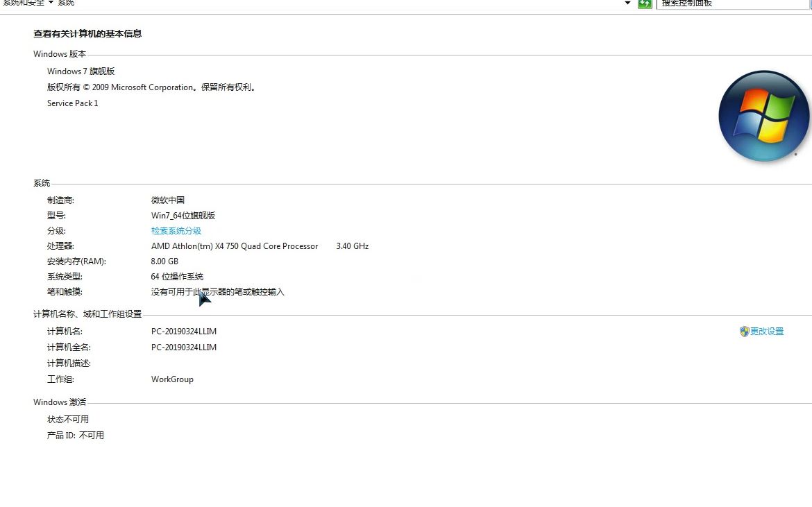Open 更改设置 to change computer name
The width and height of the screenshot is (812, 507).
click(x=766, y=332)
